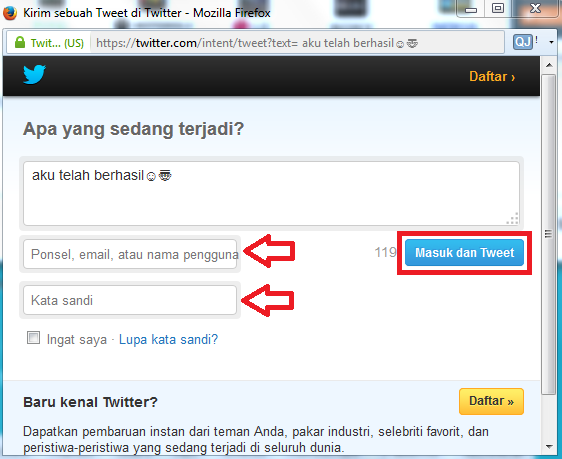Open the toolbar overflow dropdown arrow

[551, 42]
